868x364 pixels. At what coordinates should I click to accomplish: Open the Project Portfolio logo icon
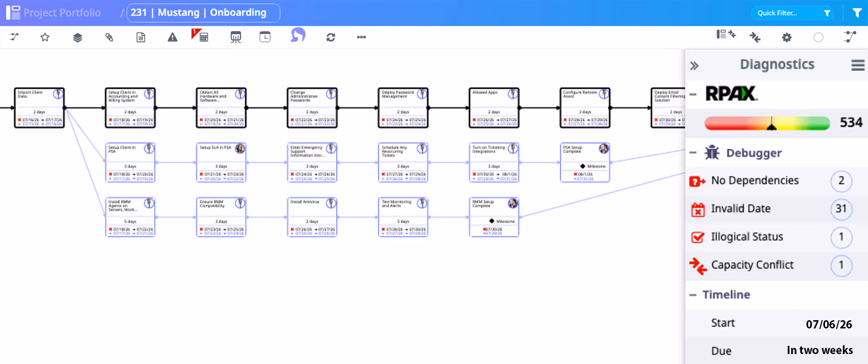click(x=13, y=13)
